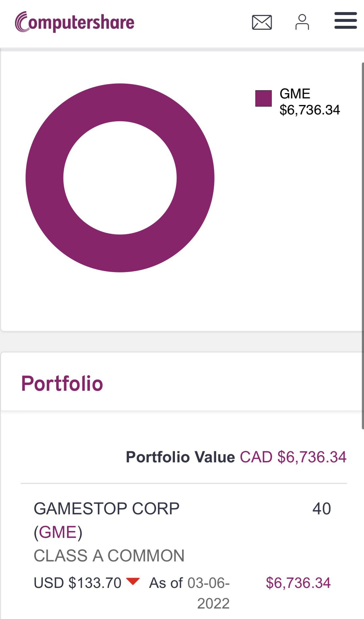Click the CAD $6,736.34 portfolio total
Viewport: 364px width, 619px height.
293,457
